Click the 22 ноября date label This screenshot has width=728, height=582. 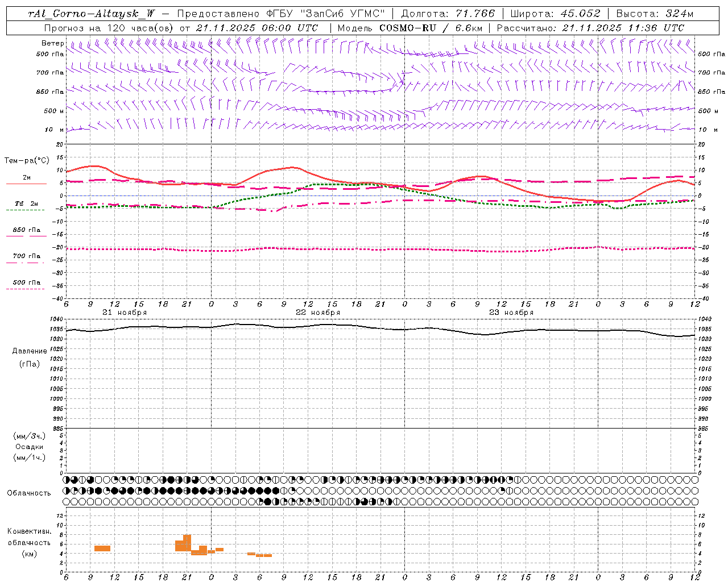point(318,313)
